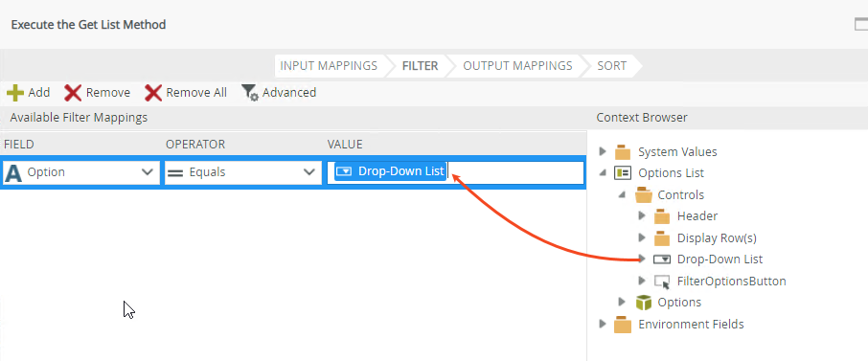Image resolution: width=868 pixels, height=361 pixels.
Task: Click the OPERATOR column header
Action: click(195, 145)
